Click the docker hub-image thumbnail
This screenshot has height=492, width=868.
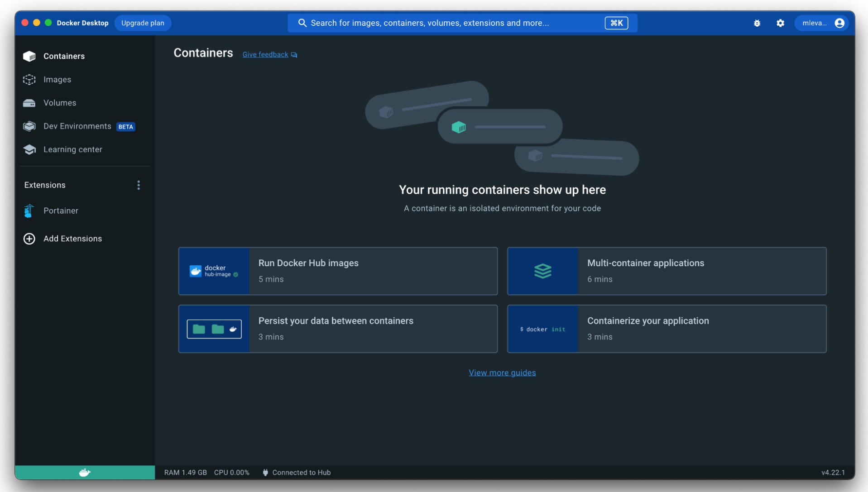point(214,271)
